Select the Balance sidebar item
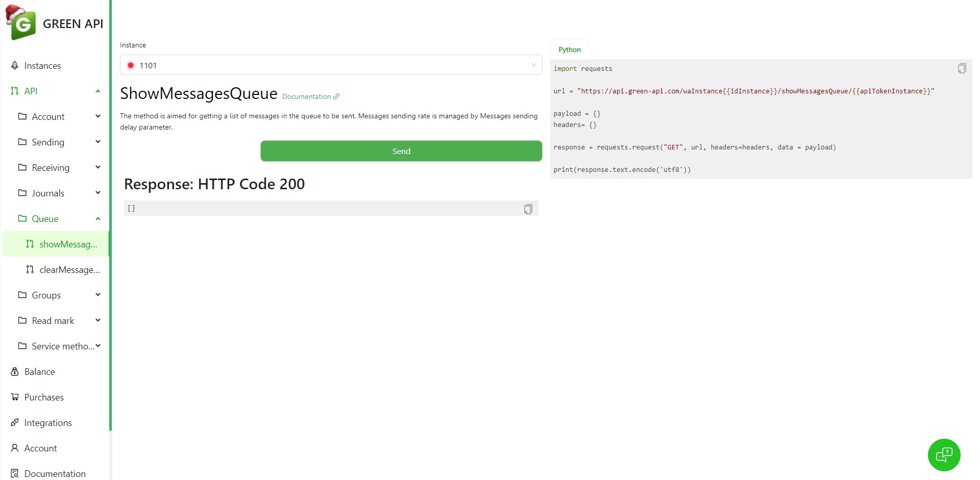980x480 pixels. click(40, 371)
